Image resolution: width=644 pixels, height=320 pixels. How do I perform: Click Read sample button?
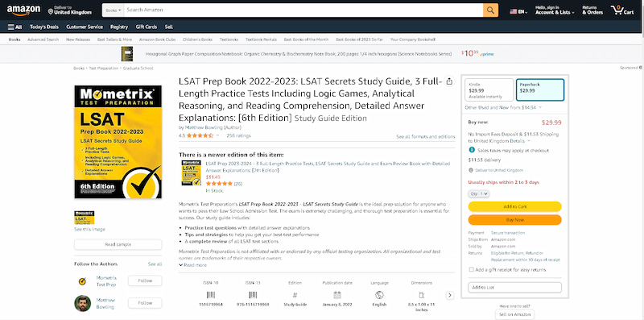click(x=118, y=245)
